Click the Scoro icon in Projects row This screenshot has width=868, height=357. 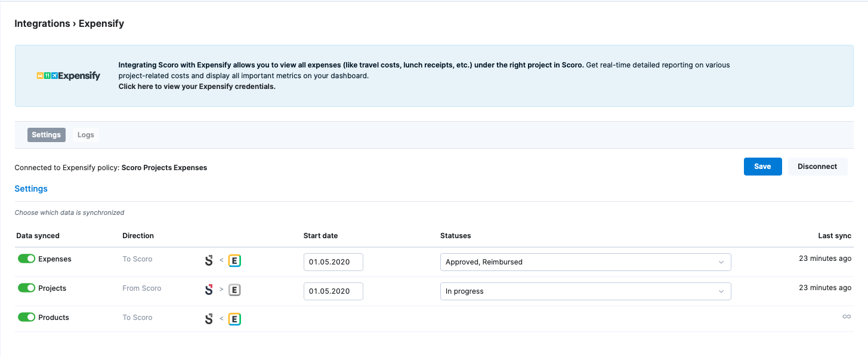(209, 290)
